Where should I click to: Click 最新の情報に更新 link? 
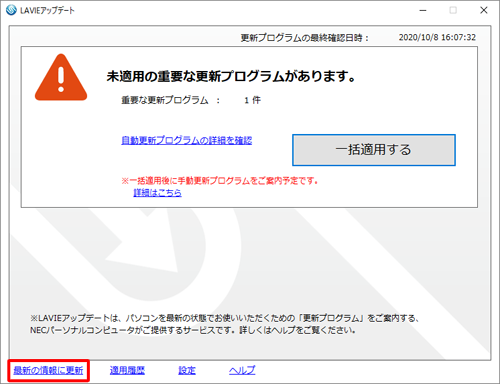(x=48, y=370)
